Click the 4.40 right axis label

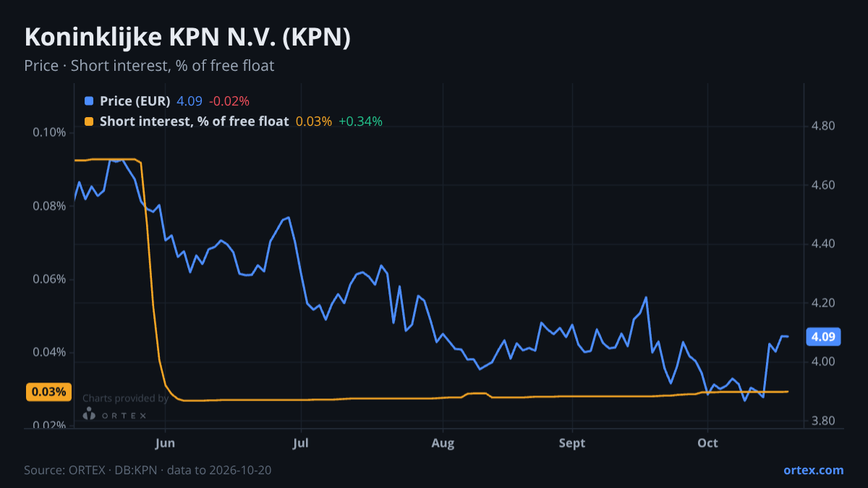click(x=824, y=244)
